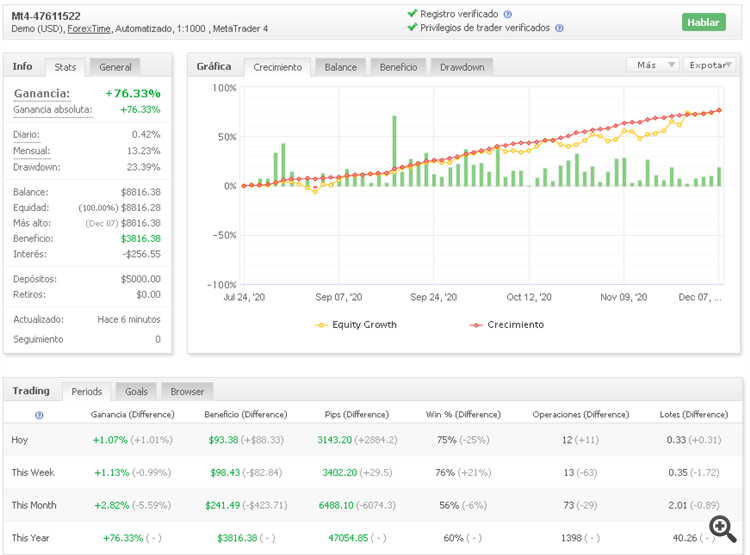Screen dimensions: 750x555
Task: Click the Pips (Difference) column header
Action: click(x=357, y=415)
